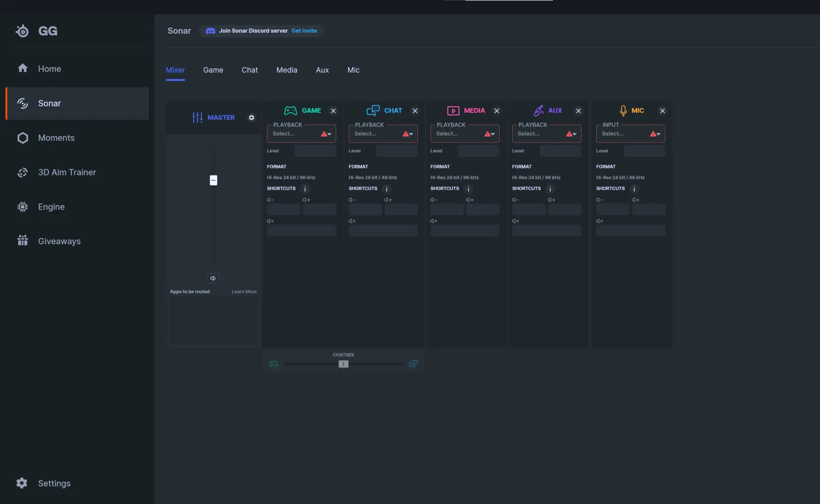Click ChatMix game controller icon
The width and height of the screenshot is (820, 504).
274,364
